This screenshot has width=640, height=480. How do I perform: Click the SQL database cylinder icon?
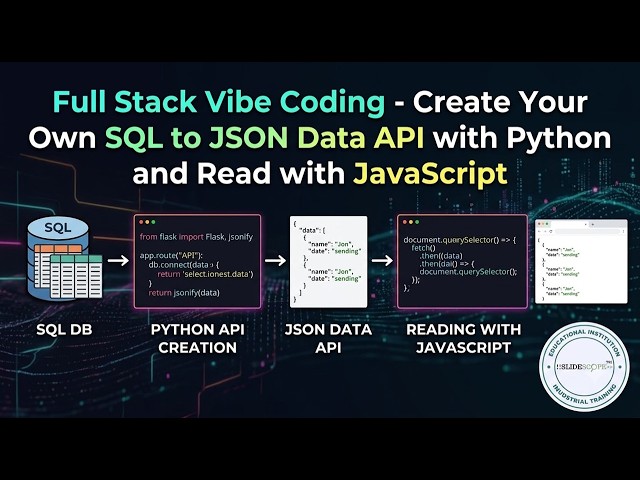pyautogui.click(x=64, y=259)
